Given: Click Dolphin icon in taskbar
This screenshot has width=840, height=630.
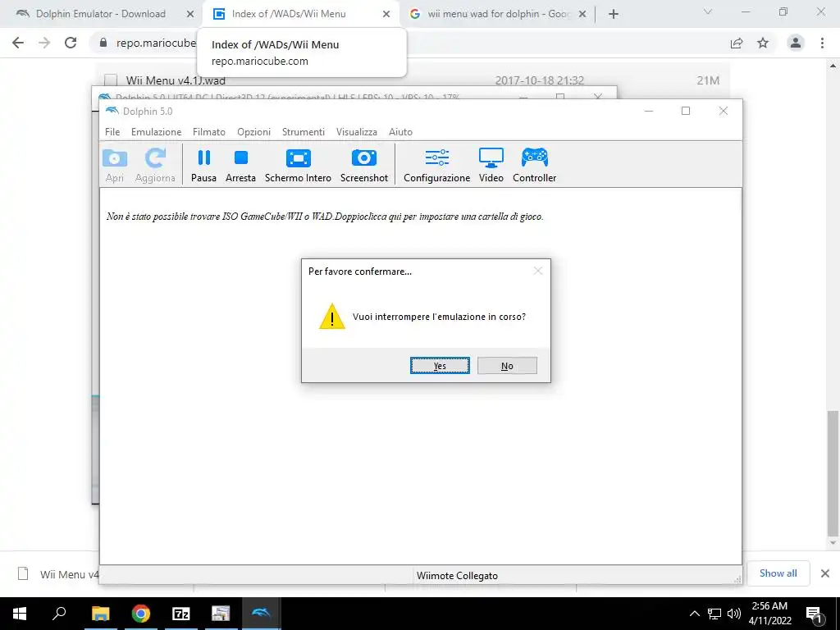Looking at the screenshot, I should [261, 614].
